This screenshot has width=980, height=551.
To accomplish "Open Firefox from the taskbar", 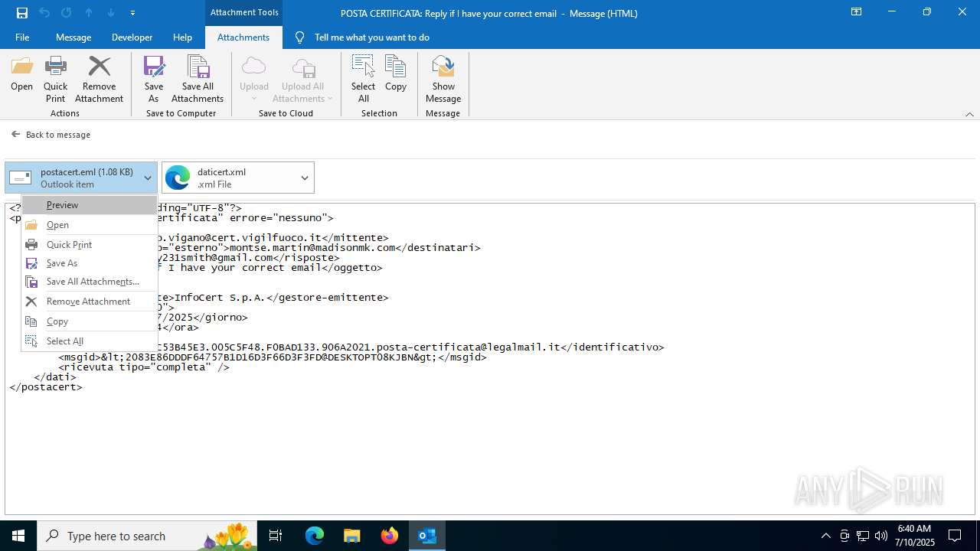I will 390,536.
